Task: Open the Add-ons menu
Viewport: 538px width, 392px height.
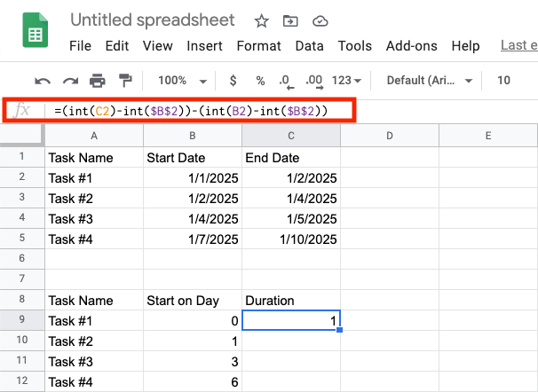Action: 409,45
